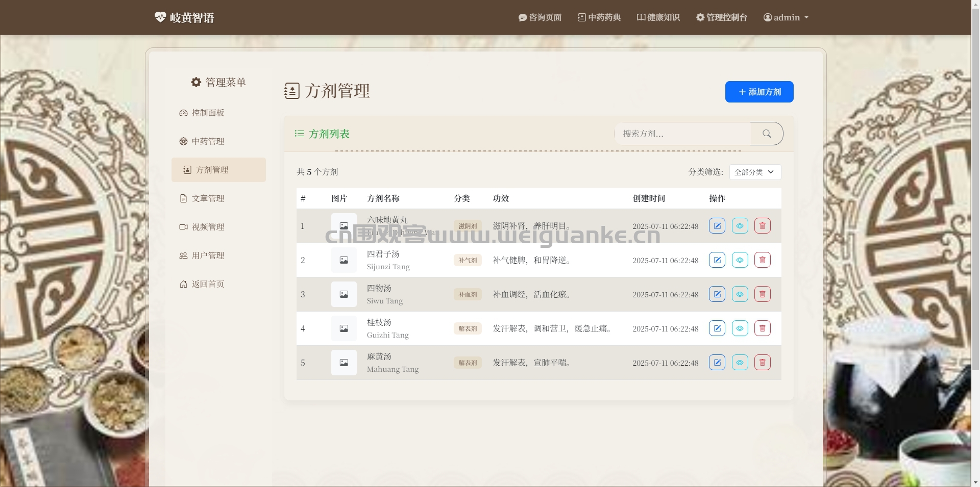
Task: Select 用户管理 in sidebar
Action: (x=218, y=255)
